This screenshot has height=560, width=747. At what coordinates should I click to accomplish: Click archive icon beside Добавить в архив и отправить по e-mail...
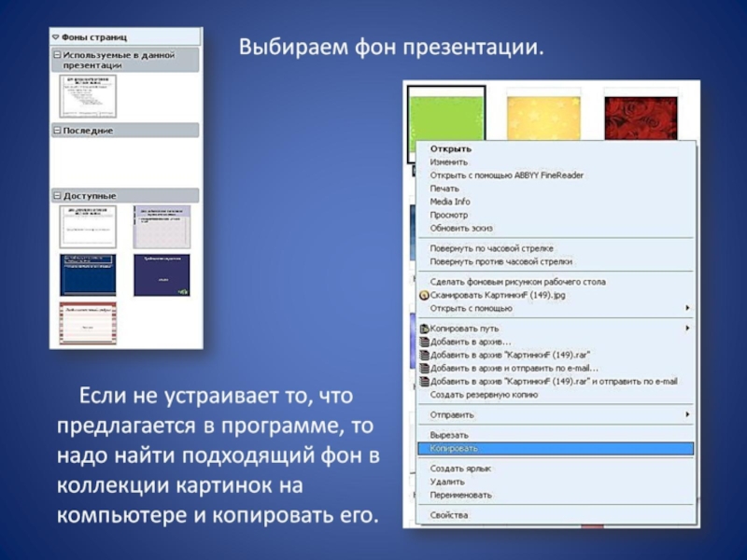(x=424, y=369)
